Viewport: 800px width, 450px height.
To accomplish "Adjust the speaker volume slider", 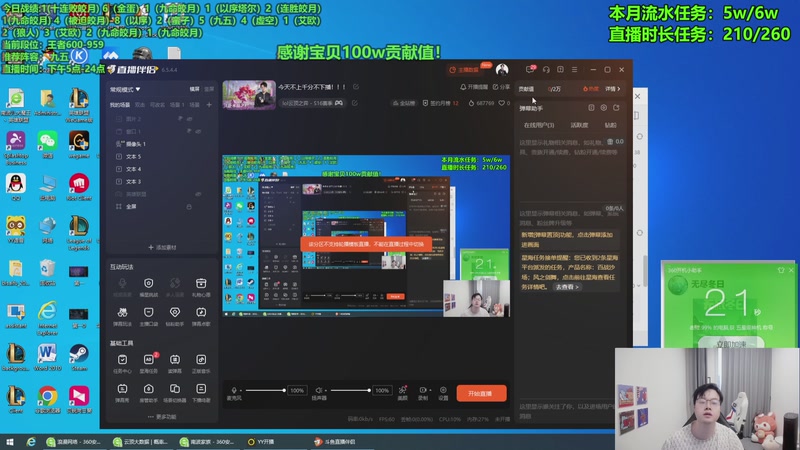I will click(x=350, y=390).
